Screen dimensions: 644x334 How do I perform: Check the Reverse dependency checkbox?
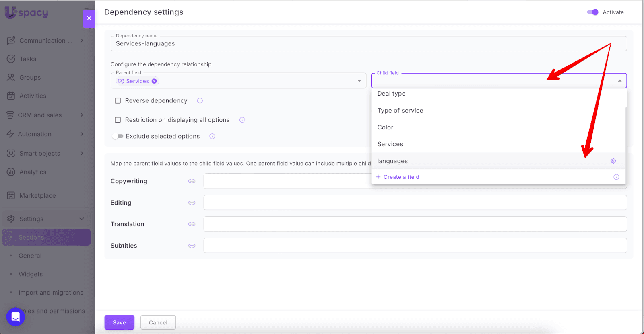click(x=118, y=101)
